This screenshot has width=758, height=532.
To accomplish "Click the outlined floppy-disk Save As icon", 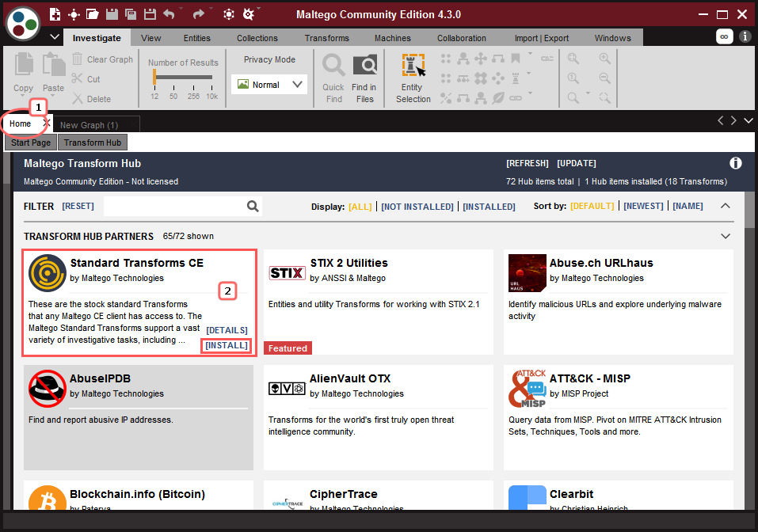I will [150, 14].
